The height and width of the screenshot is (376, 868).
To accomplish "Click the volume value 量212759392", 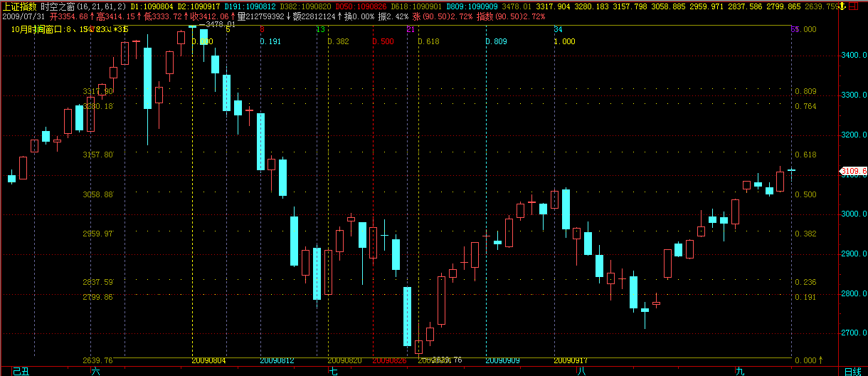I will pyautogui.click(x=260, y=16).
